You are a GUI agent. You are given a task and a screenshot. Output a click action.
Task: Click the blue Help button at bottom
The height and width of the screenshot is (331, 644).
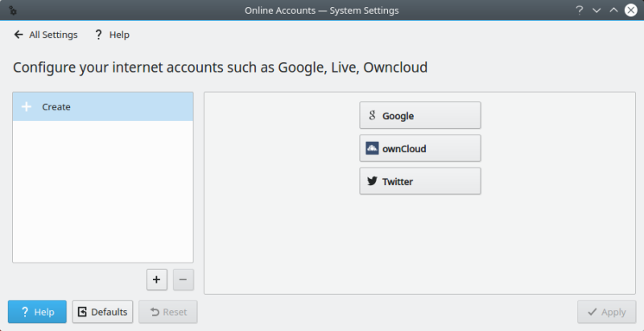(37, 312)
